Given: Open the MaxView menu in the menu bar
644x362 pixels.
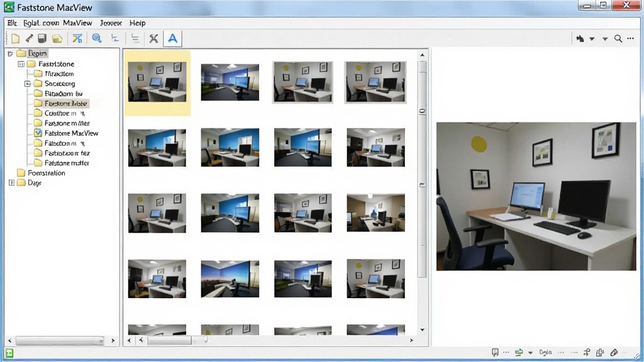Looking at the screenshot, I should tap(77, 23).
